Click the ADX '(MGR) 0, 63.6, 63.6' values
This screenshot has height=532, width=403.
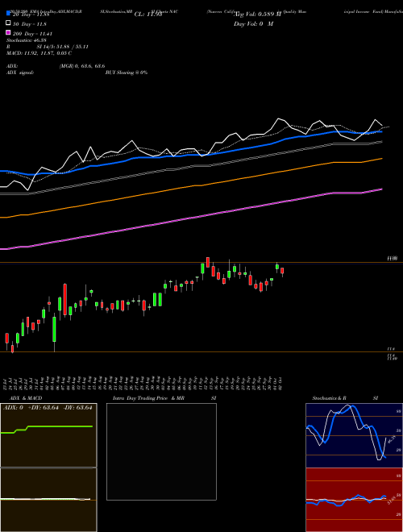click(x=82, y=66)
